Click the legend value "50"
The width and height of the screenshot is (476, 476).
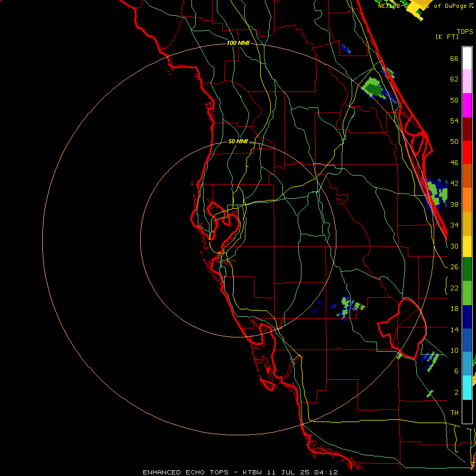coord(454,141)
